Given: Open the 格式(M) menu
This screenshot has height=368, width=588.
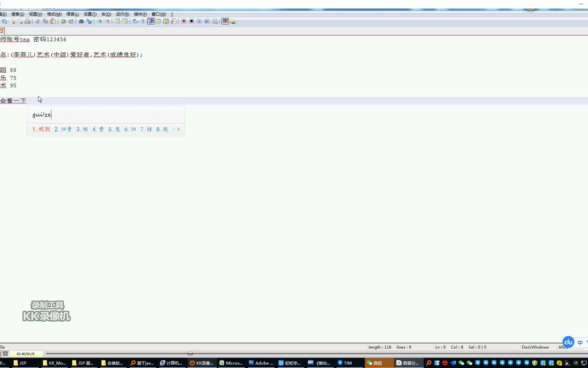Looking at the screenshot, I should pos(54,14).
